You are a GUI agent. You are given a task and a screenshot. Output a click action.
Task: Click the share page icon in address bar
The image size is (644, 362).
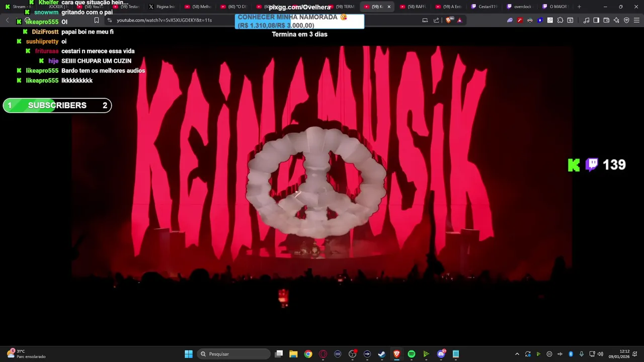click(x=436, y=20)
